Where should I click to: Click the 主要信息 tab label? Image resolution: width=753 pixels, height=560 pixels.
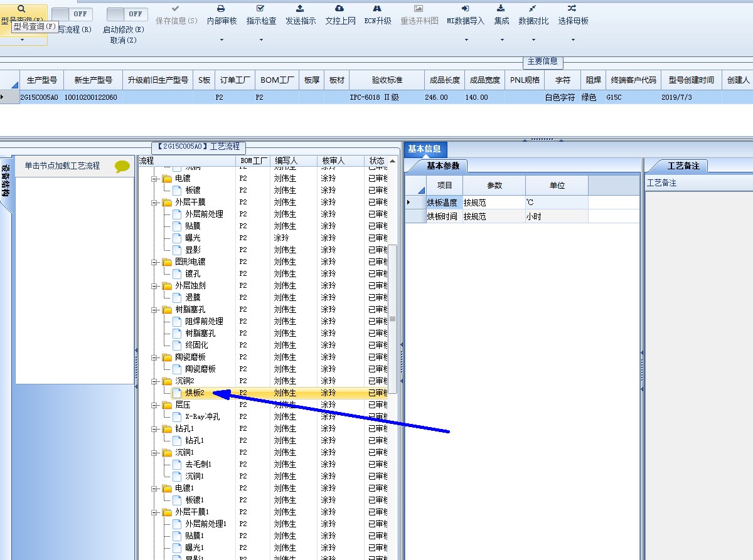(543, 61)
